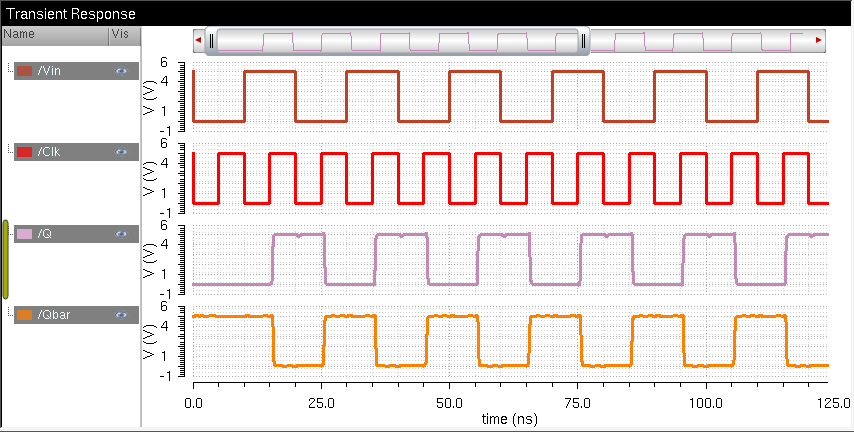
Task: Click the time (ns) axis label
Action: (509, 419)
